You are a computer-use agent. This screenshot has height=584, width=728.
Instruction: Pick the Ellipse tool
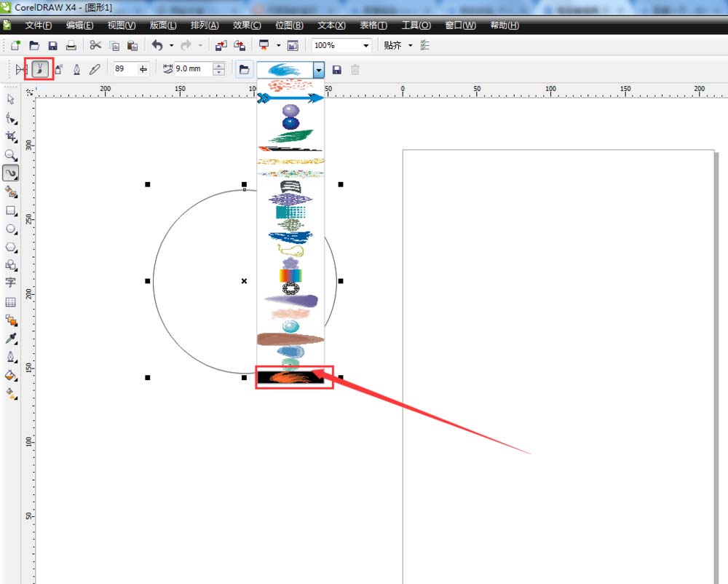[x=11, y=229]
